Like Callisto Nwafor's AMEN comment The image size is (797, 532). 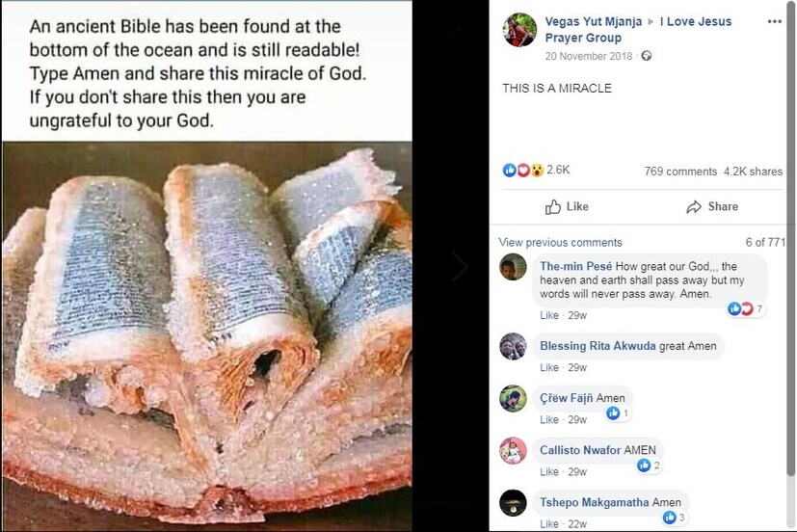point(549,471)
